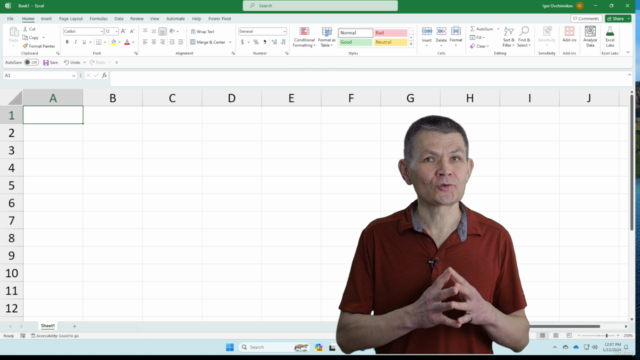Screen dimensions: 640x360
Task: Activate the Format Painter brush
Action: click(x=25, y=46)
